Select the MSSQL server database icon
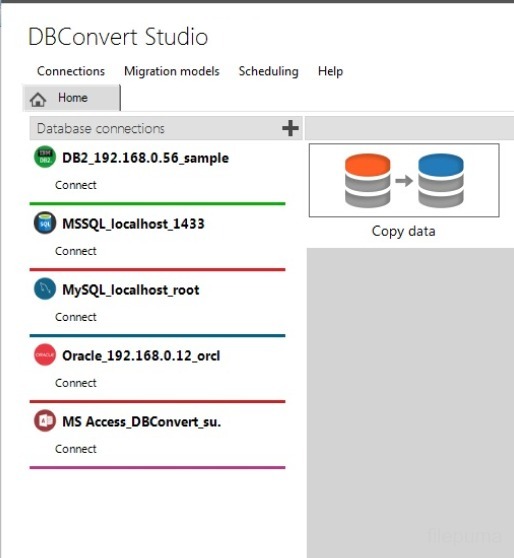514x558 pixels. point(45,223)
